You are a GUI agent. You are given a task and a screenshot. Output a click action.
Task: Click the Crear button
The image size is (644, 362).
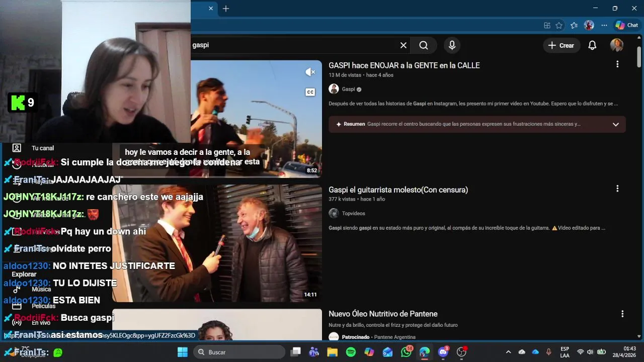(561, 45)
